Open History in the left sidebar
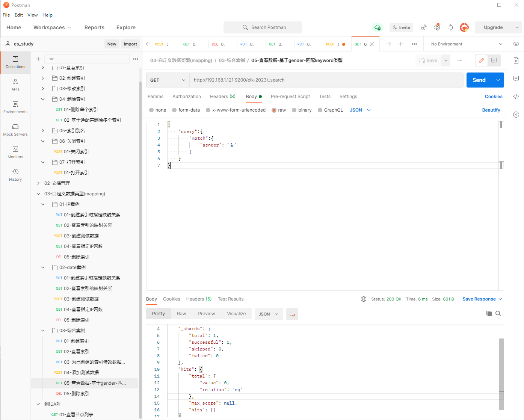 pos(15,175)
